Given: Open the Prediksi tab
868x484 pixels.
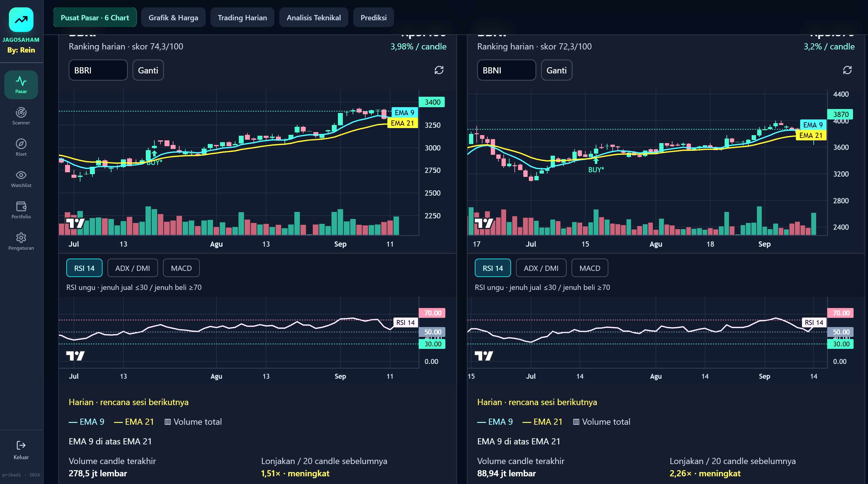Looking at the screenshot, I should (373, 17).
